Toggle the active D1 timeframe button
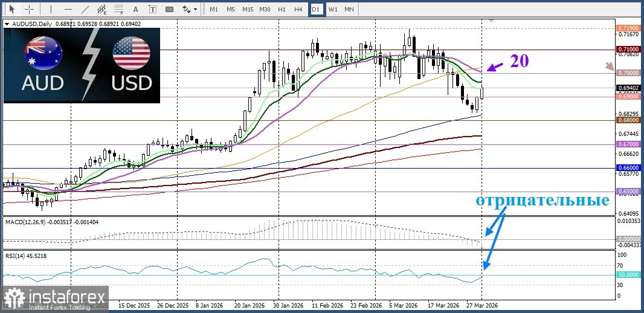Viewport: 644px width, 313px height. [x=316, y=9]
